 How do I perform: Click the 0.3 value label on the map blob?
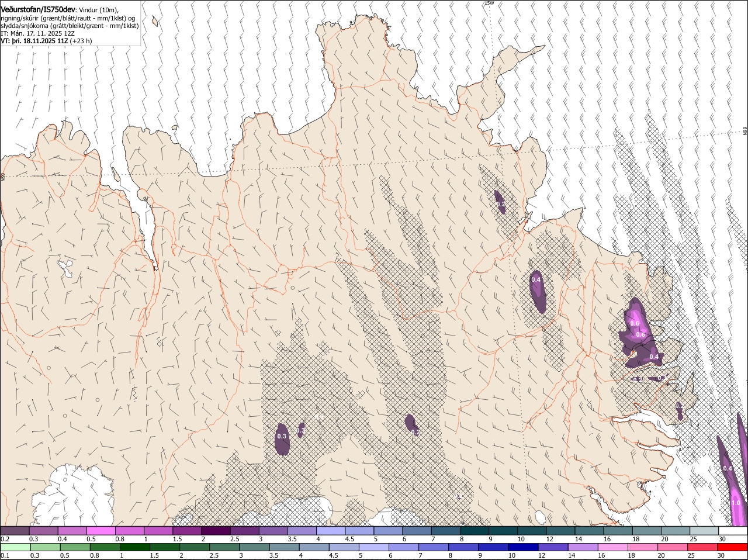tap(282, 436)
